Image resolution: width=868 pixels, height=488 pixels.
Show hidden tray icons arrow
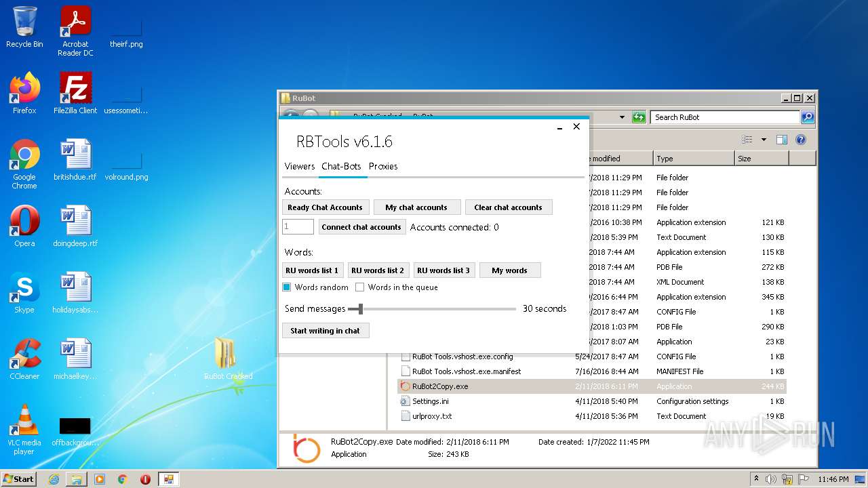[756, 479]
